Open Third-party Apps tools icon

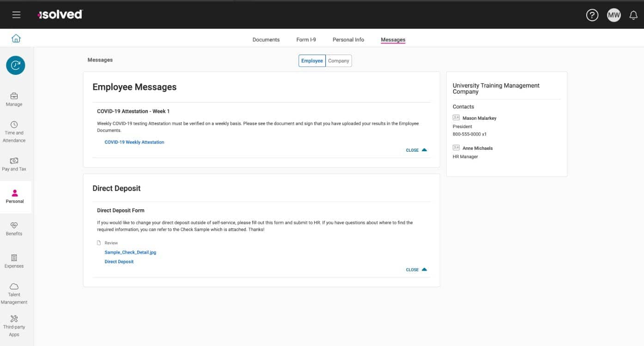click(14, 319)
